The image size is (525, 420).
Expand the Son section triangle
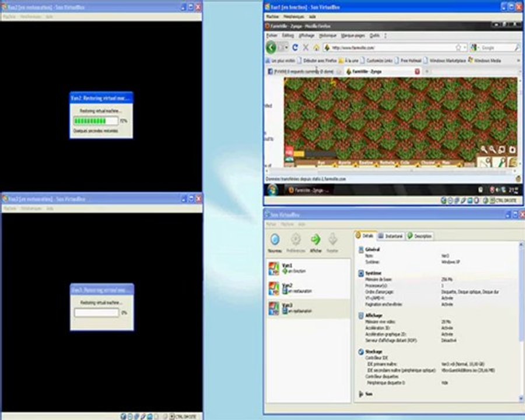click(x=360, y=394)
